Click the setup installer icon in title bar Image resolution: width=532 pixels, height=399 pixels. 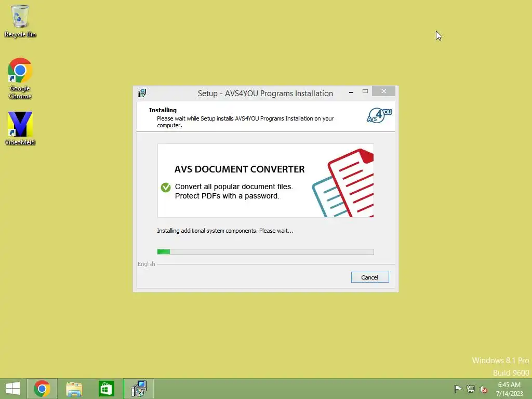[x=142, y=93]
